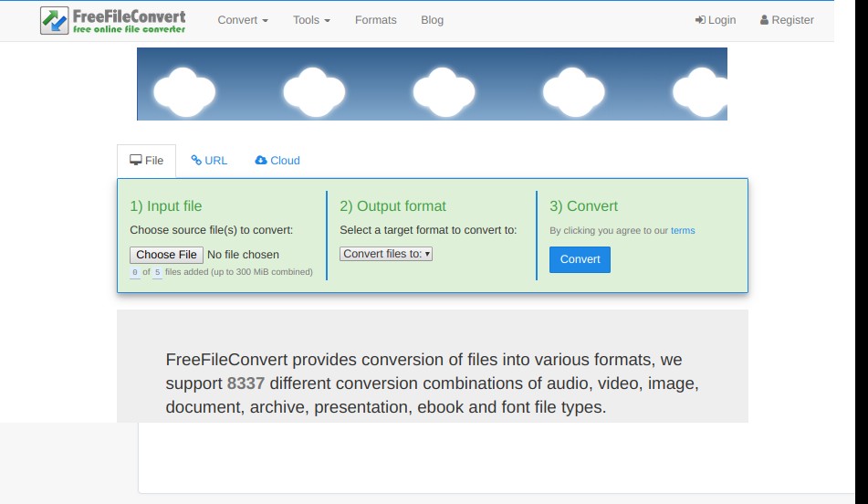Click the chain link icon beside URL
Image resolution: width=868 pixels, height=504 pixels.
[196, 160]
